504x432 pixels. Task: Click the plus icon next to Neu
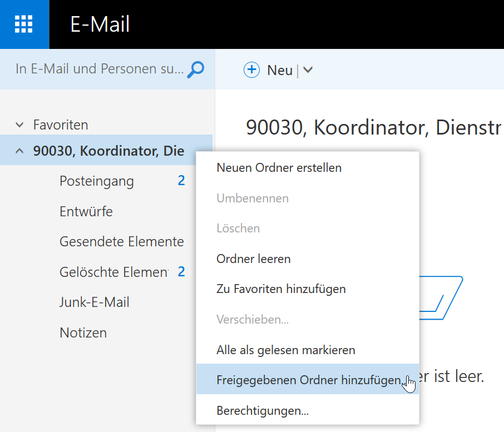point(251,69)
